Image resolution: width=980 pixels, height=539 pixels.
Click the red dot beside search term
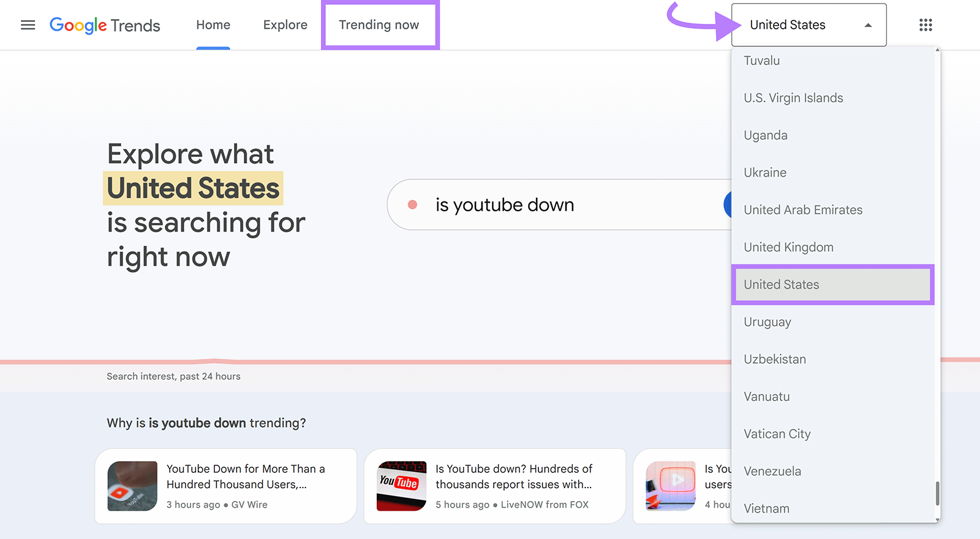(412, 205)
